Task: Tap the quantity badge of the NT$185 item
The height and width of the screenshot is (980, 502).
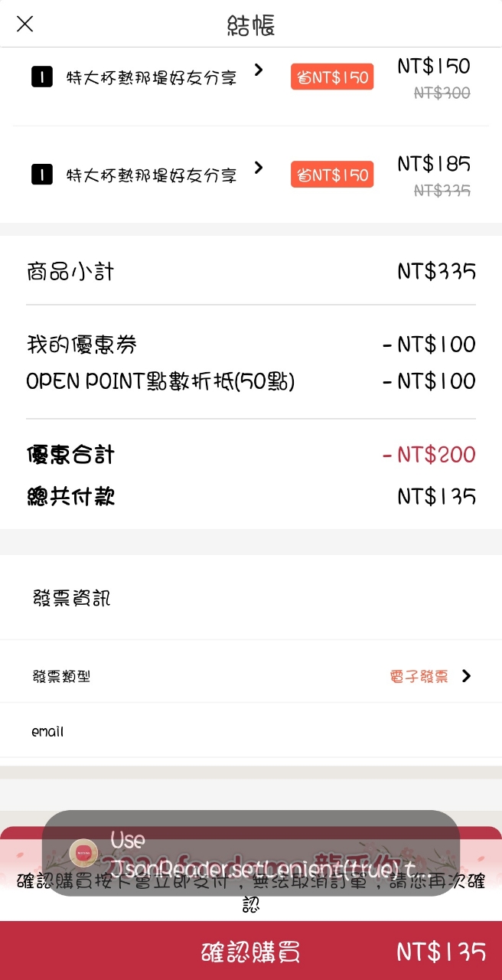Action: click(42, 175)
